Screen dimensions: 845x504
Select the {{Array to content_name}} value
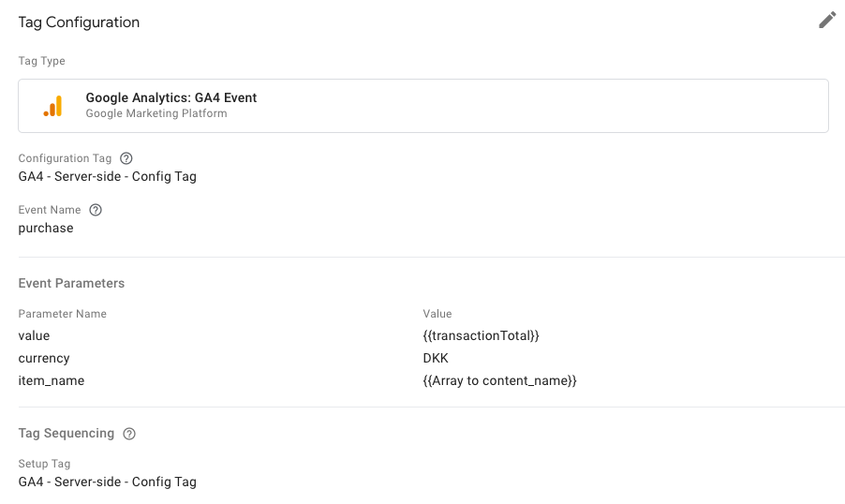(499, 381)
